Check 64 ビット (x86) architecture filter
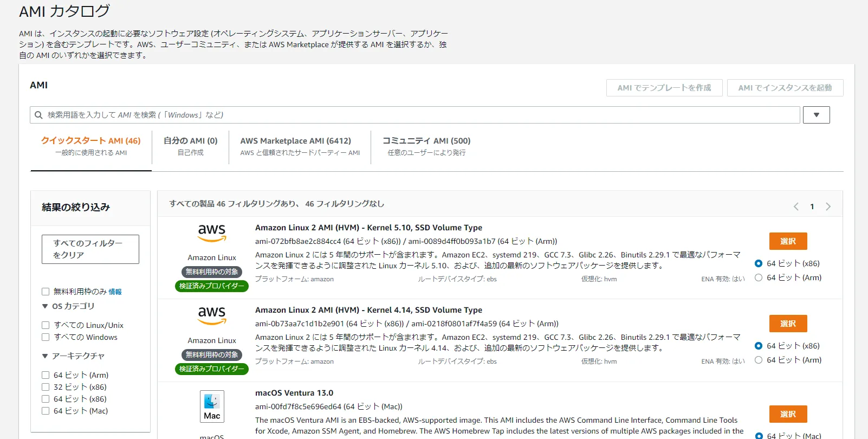The image size is (868, 439). click(x=46, y=399)
